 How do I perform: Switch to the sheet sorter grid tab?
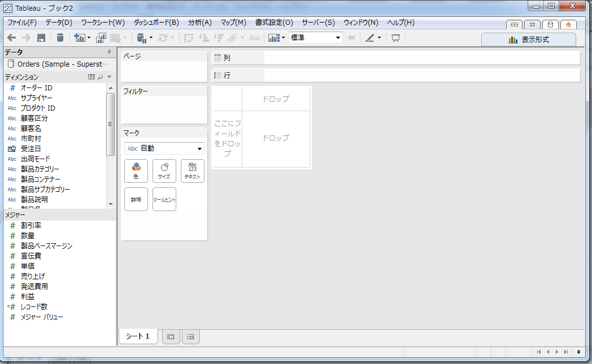(x=532, y=24)
